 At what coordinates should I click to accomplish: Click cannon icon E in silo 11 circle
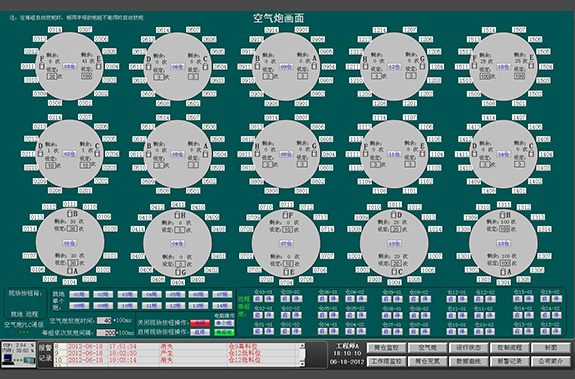click(x=422, y=154)
